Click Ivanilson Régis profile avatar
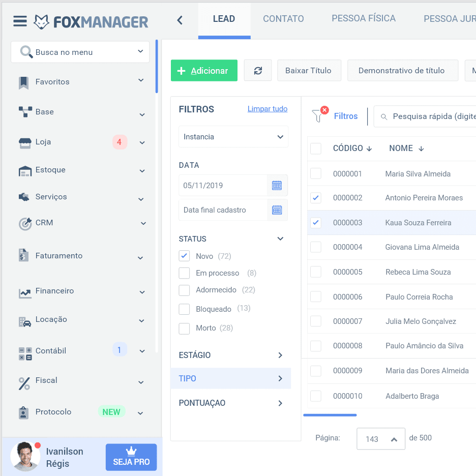Viewport: 476px width, 476px height. [25, 456]
